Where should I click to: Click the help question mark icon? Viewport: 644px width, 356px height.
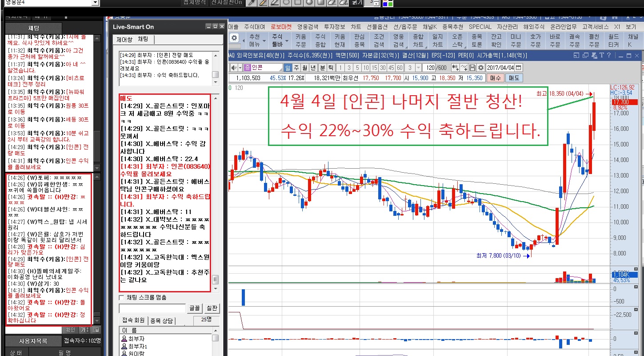[609, 56]
